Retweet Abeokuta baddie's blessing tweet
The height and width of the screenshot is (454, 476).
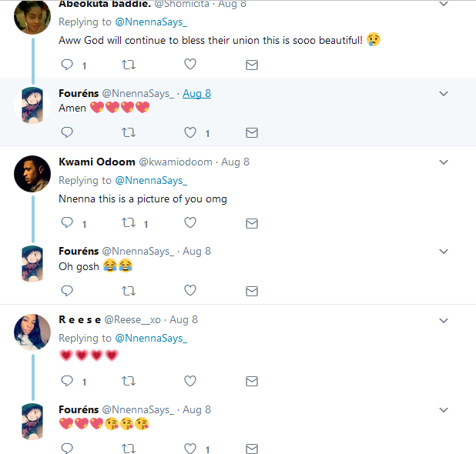pyautogui.click(x=129, y=65)
